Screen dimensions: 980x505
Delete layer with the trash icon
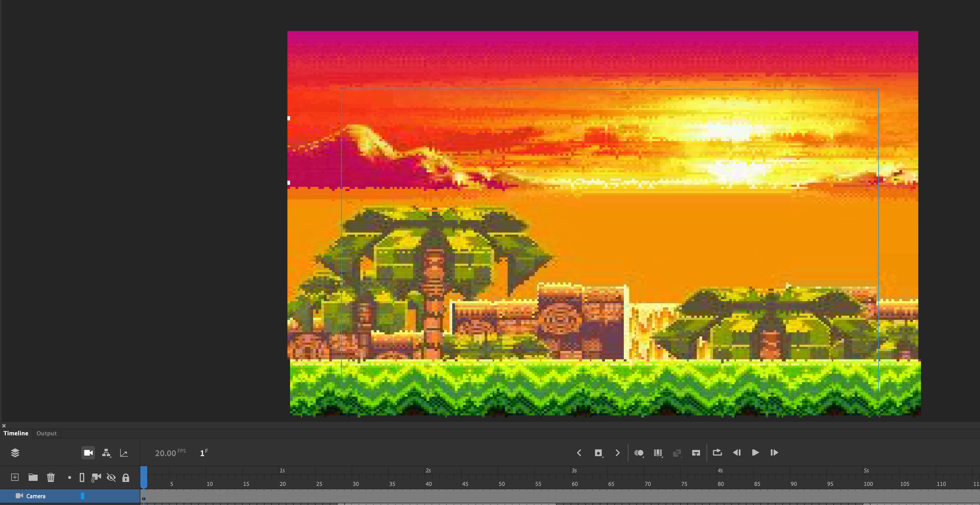pos(51,477)
